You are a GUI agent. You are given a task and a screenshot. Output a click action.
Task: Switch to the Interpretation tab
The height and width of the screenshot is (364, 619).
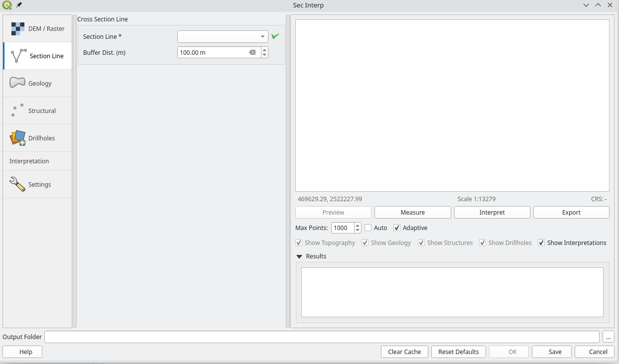tap(29, 161)
